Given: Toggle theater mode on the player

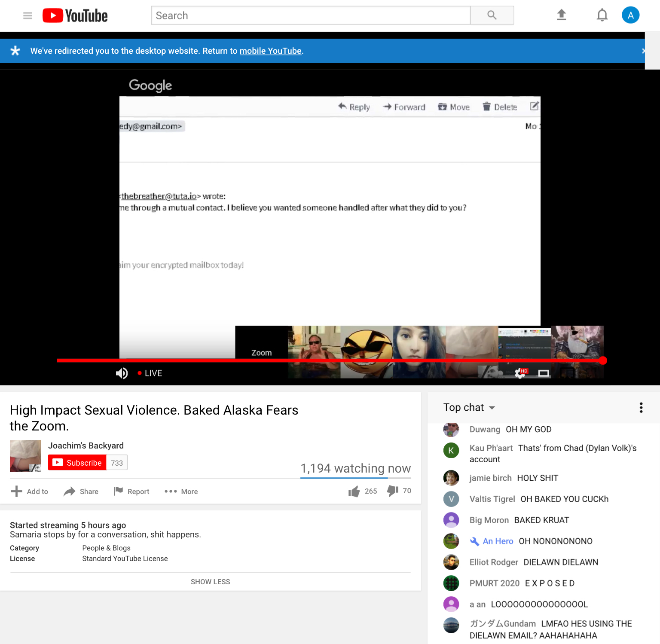Looking at the screenshot, I should (x=544, y=373).
